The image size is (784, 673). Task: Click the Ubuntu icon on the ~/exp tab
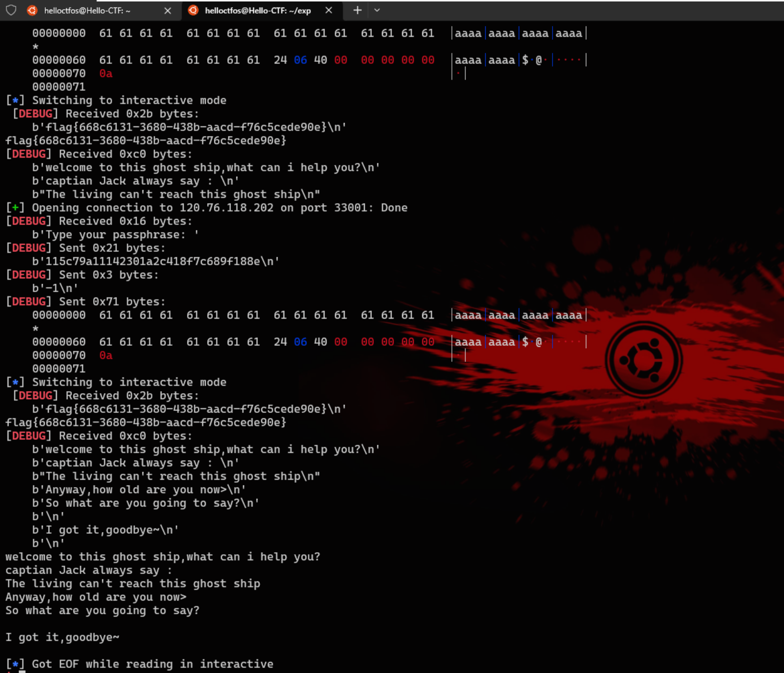[x=193, y=10]
